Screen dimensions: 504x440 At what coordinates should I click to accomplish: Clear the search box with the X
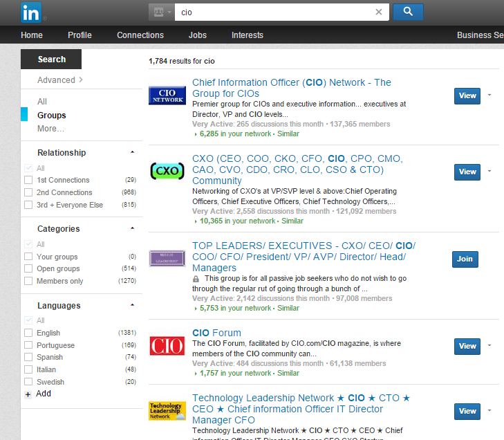pos(379,12)
